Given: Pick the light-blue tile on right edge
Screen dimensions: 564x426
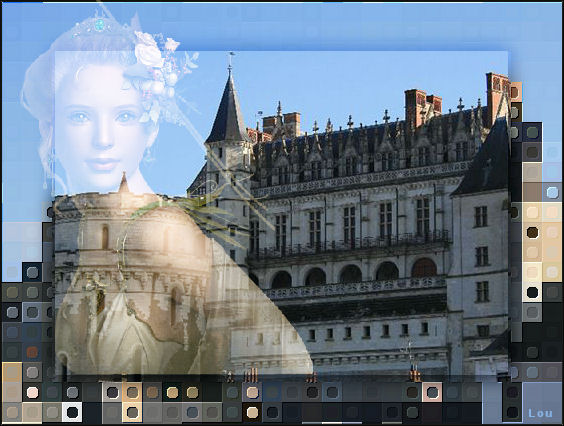Looking at the screenshot, I should click(x=552, y=192).
